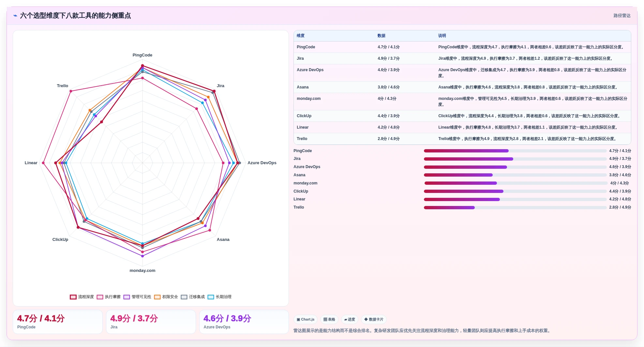The image size is (644, 347).
Task: Select the Chart.js chip
Action: tap(306, 319)
